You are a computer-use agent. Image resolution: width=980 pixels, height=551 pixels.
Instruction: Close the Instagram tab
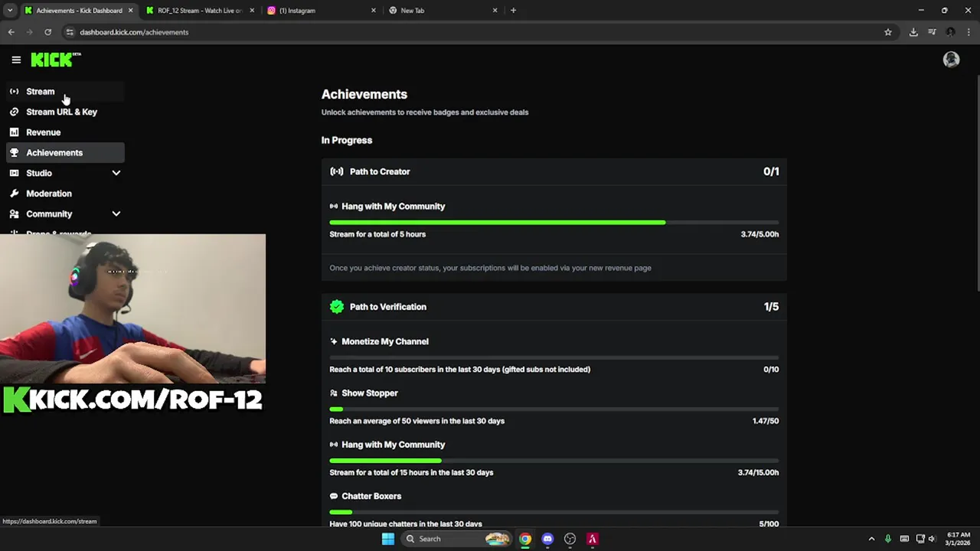(x=374, y=11)
